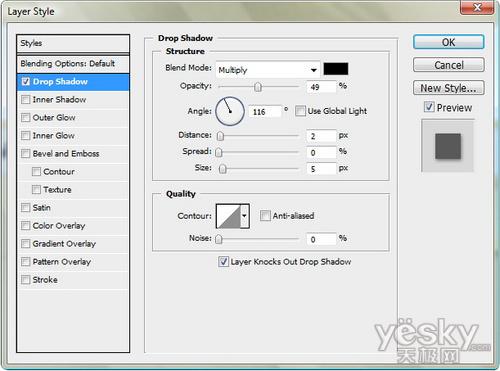The width and height of the screenshot is (500, 371).
Task: Toggle the Preview checkbox
Action: (429, 107)
